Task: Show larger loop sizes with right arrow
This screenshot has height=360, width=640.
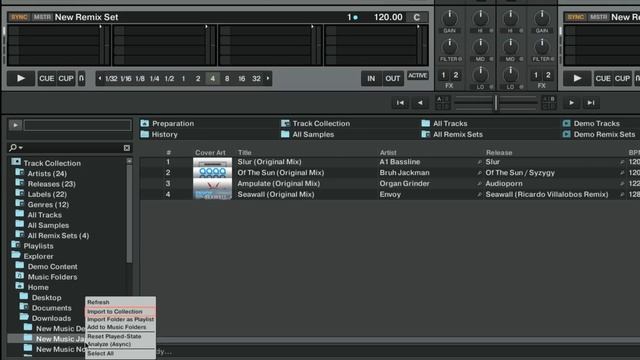Action: tap(268, 78)
